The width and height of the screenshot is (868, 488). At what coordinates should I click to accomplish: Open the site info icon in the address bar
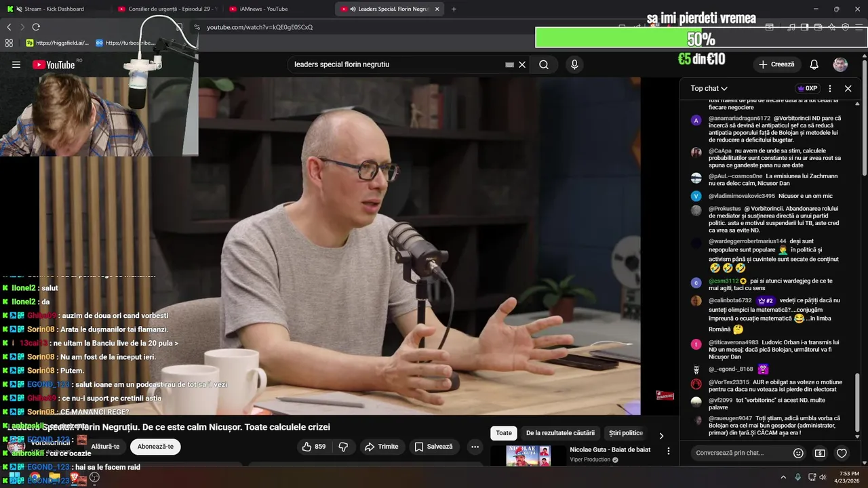197,27
